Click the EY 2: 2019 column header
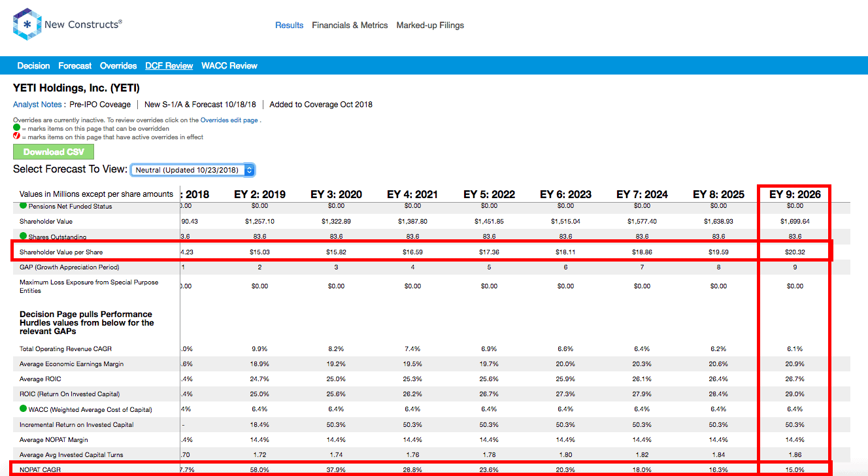 [x=259, y=194]
